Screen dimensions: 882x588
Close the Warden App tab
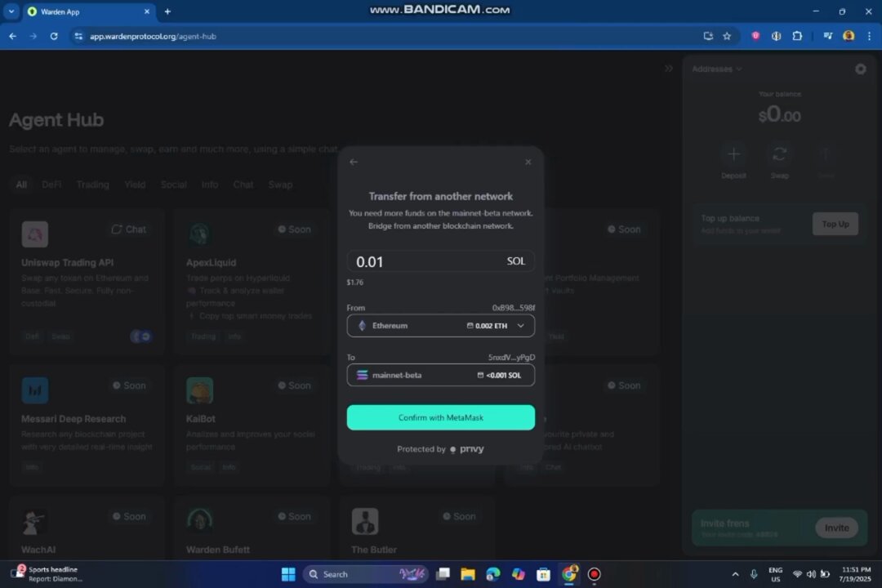pos(147,11)
